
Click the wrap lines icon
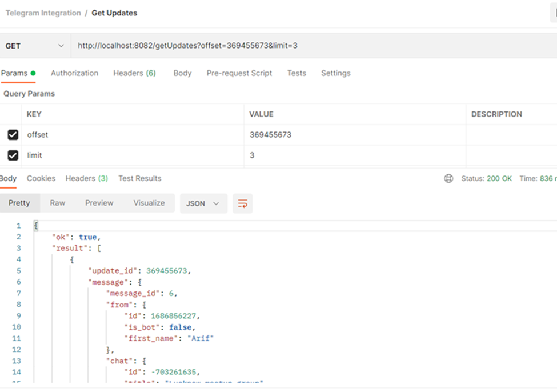(242, 203)
